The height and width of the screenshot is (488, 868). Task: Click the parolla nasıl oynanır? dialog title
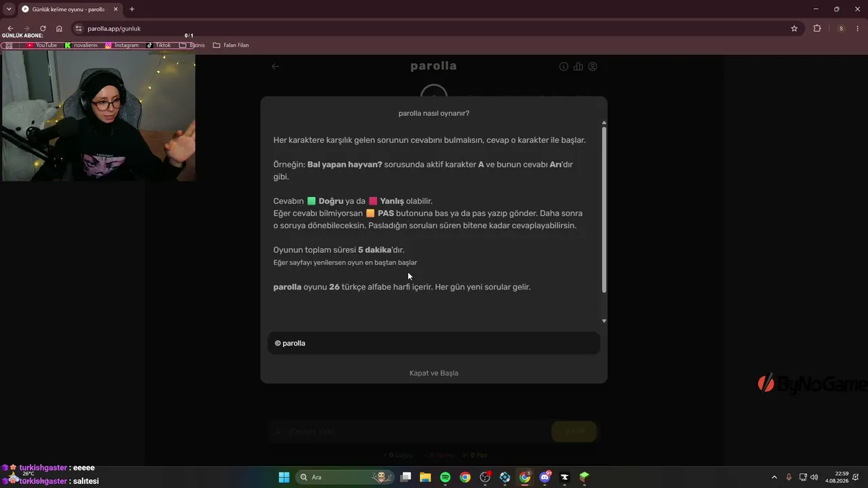[434, 113]
